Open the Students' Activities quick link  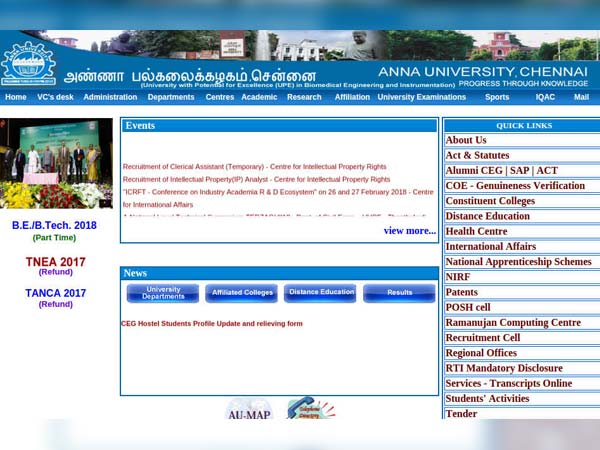point(488,399)
